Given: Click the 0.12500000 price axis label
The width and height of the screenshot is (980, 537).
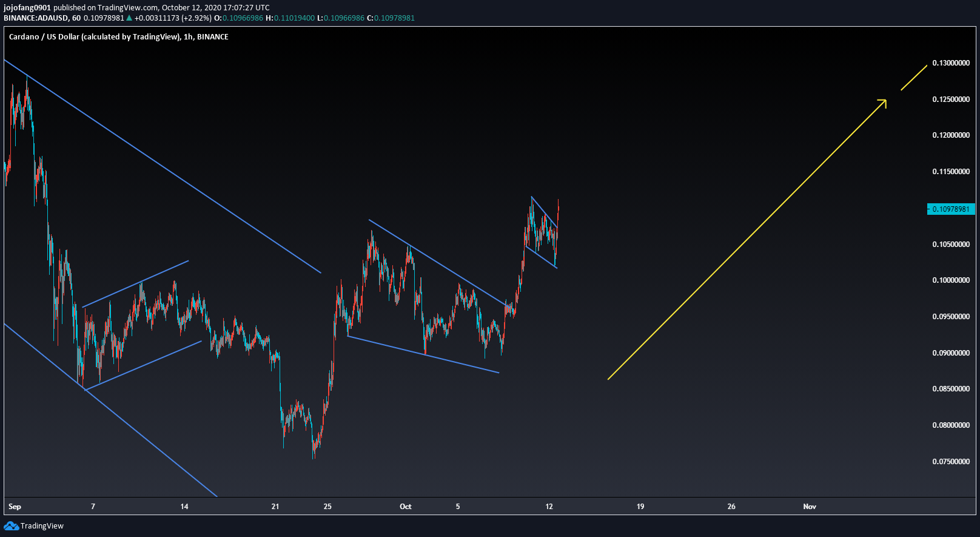Looking at the screenshot, I should pos(951,100).
